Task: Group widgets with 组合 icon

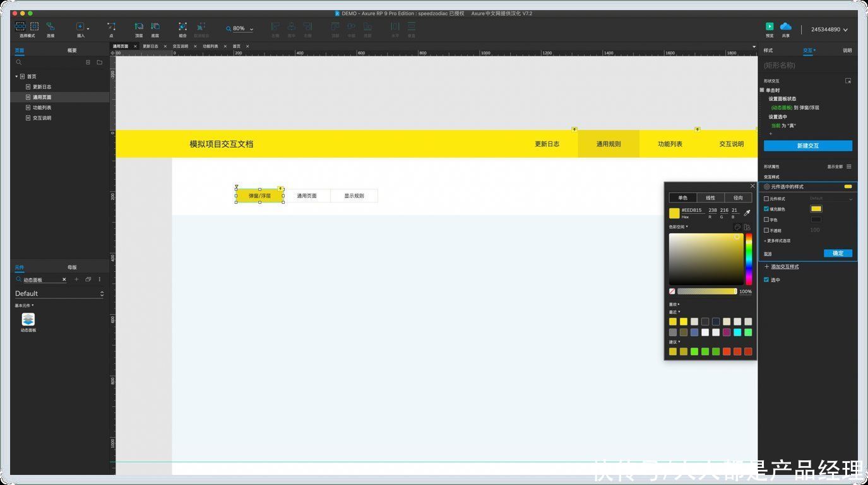Action: point(182,26)
